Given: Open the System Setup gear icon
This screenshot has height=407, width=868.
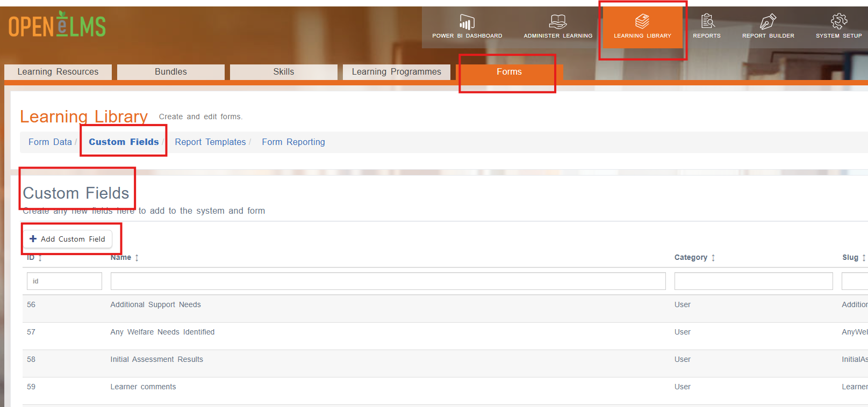Looking at the screenshot, I should tap(839, 21).
